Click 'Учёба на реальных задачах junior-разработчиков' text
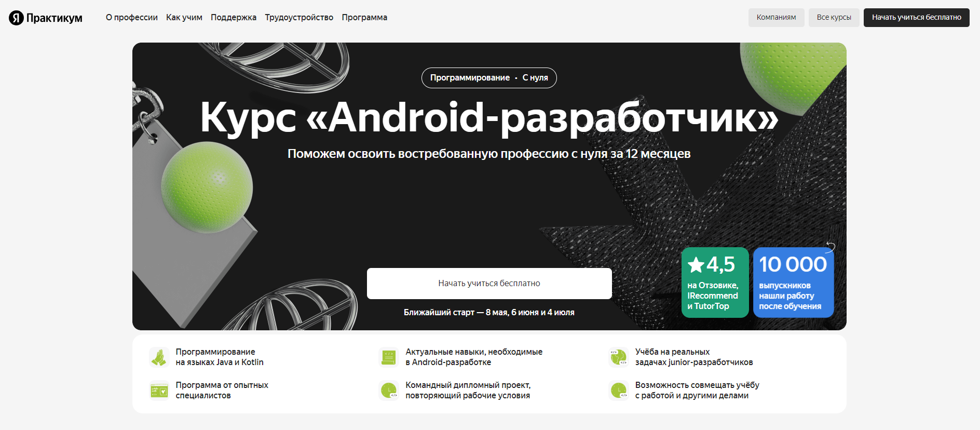980x430 pixels. point(694,357)
